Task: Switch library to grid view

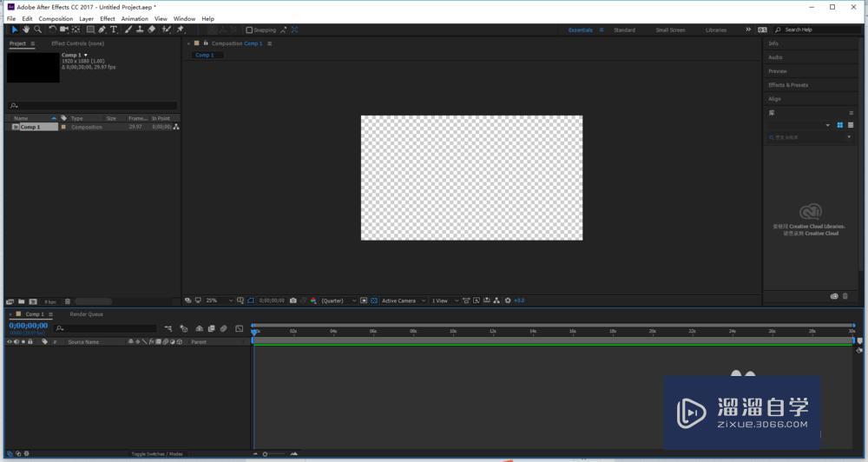Action: (x=839, y=125)
